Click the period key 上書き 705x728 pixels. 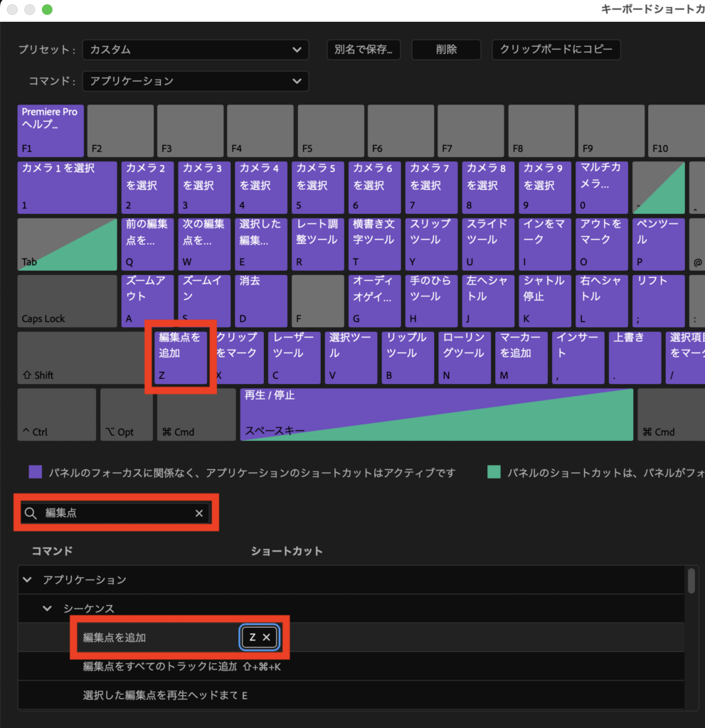635,358
